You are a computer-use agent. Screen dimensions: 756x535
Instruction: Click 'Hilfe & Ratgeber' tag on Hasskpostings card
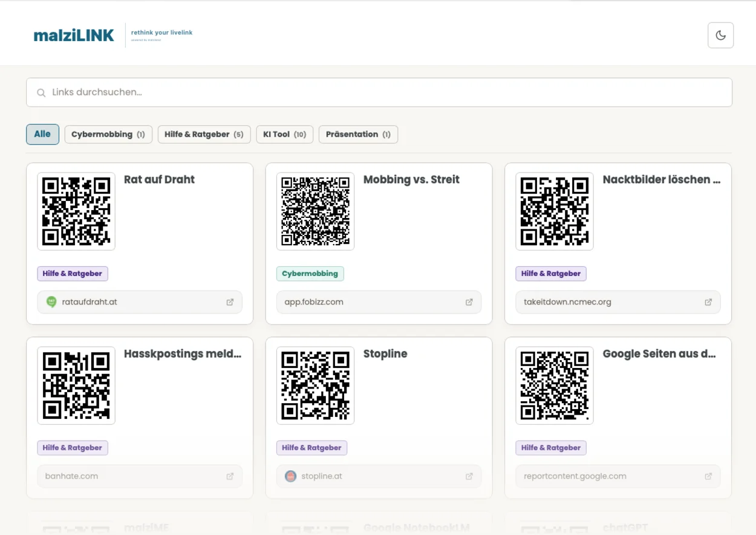point(73,448)
